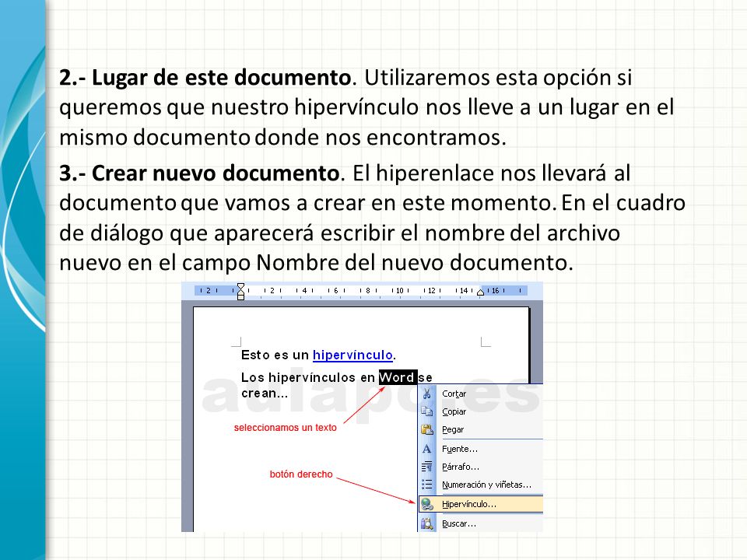Viewport: 747px width, 560px height.
Task: Click the Fuente letter A icon
Action: point(427,449)
